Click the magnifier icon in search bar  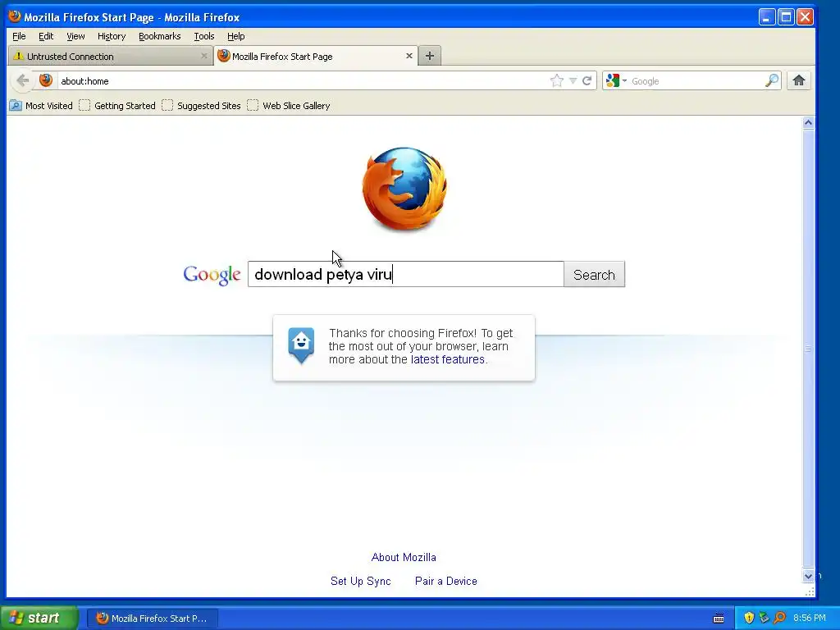tap(771, 81)
